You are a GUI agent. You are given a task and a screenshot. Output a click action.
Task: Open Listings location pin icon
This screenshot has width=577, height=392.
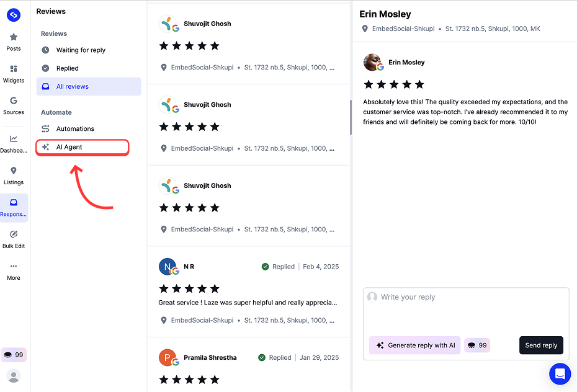(x=14, y=176)
